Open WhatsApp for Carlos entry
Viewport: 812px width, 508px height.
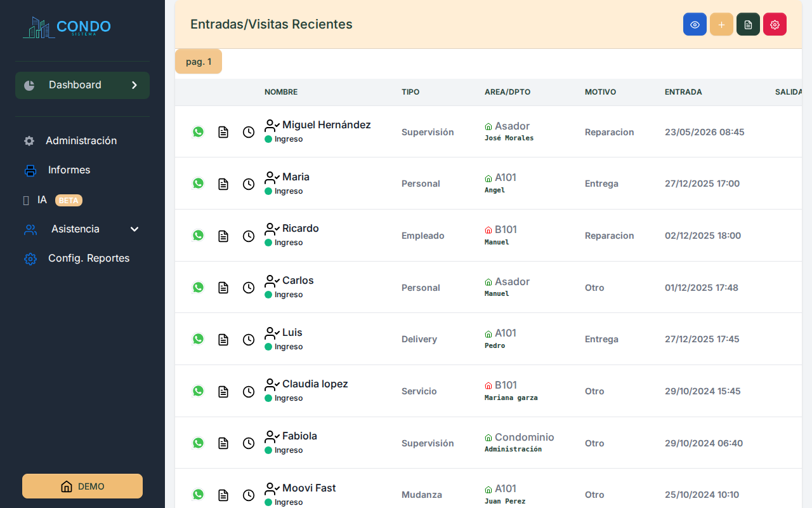199,287
